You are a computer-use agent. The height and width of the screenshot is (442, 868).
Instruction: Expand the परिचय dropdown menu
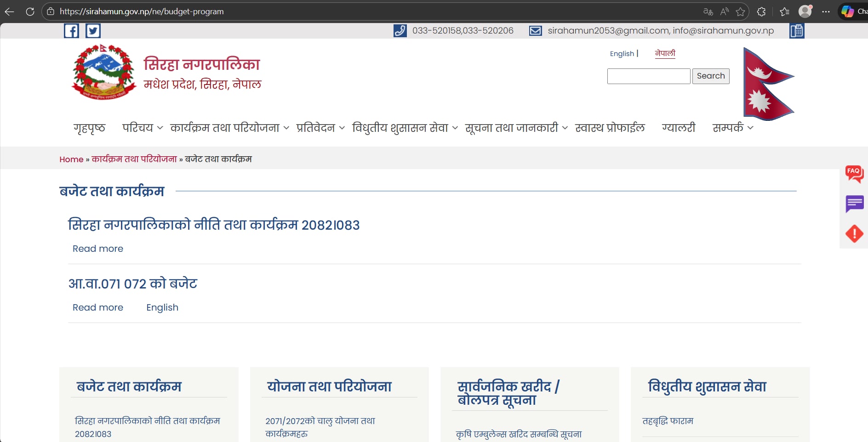142,128
